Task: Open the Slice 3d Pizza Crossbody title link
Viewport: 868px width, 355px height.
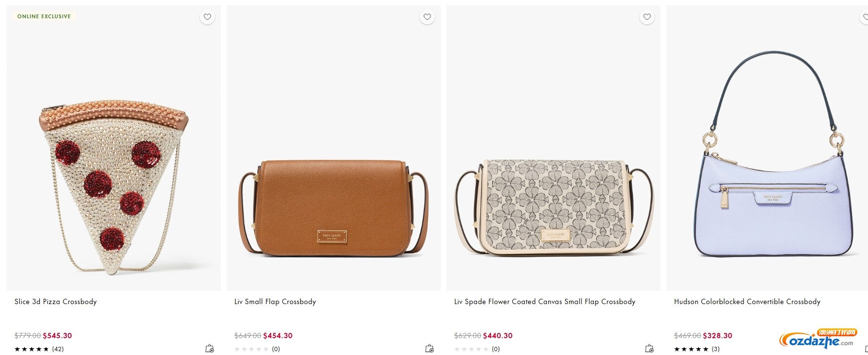Action: point(56,302)
